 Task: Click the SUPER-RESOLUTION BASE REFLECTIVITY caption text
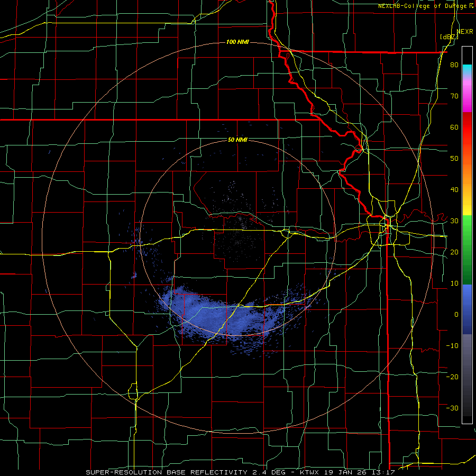(x=167, y=472)
